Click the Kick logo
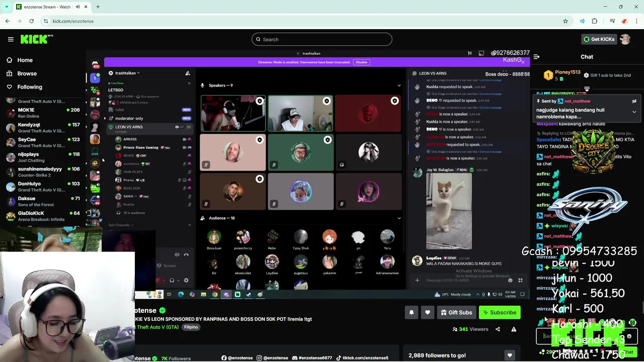Image resolution: width=644 pixels, height=362 pixels. click(37, 39)
